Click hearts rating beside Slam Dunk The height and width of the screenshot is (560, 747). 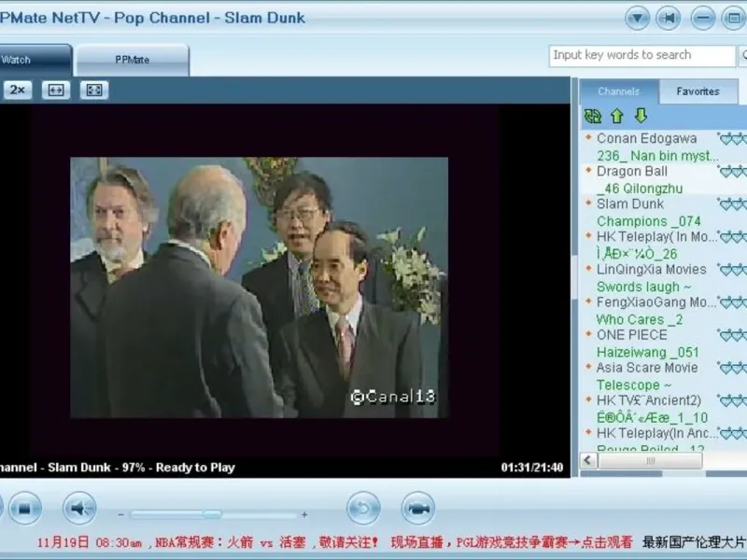[x=732, y=204]
